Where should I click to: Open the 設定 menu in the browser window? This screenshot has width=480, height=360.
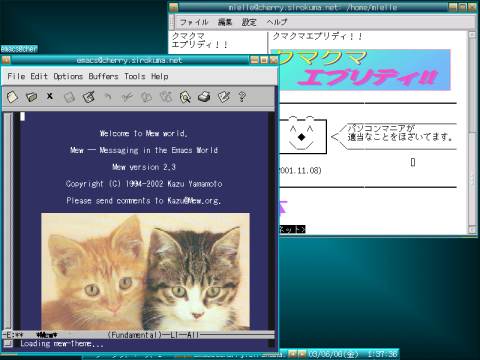pyautogui.click(x=249, y=22)
